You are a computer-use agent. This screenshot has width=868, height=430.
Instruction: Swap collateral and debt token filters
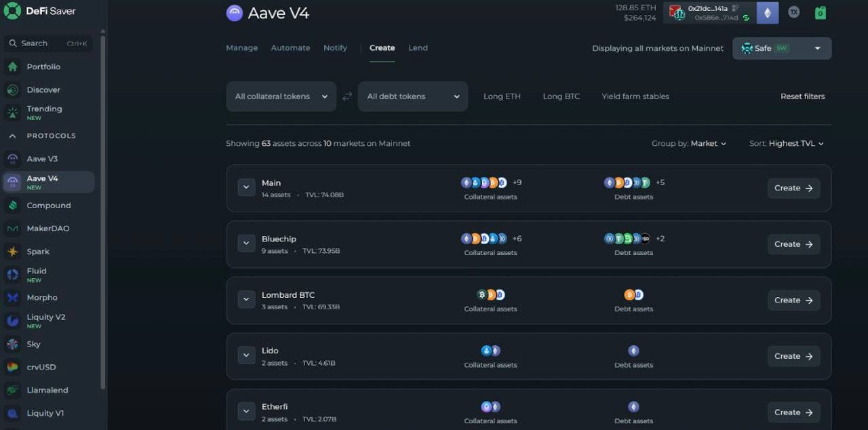pos(347,96)
